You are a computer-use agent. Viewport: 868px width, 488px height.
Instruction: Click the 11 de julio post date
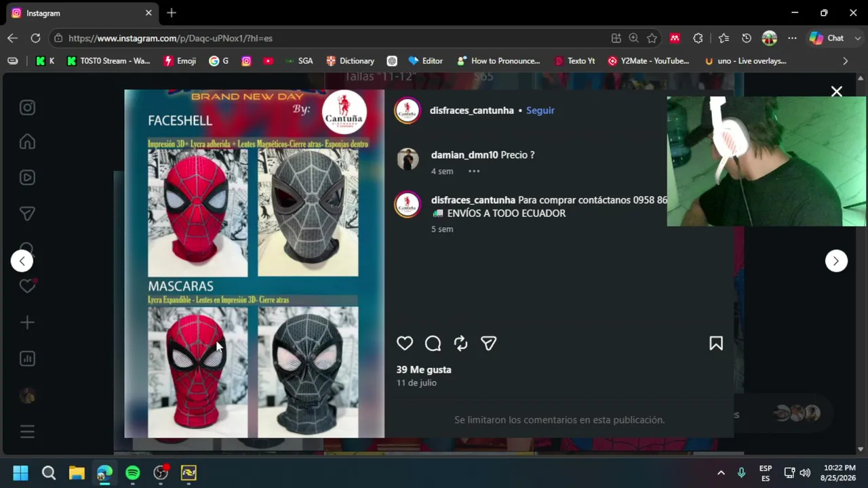click(416, 383)
